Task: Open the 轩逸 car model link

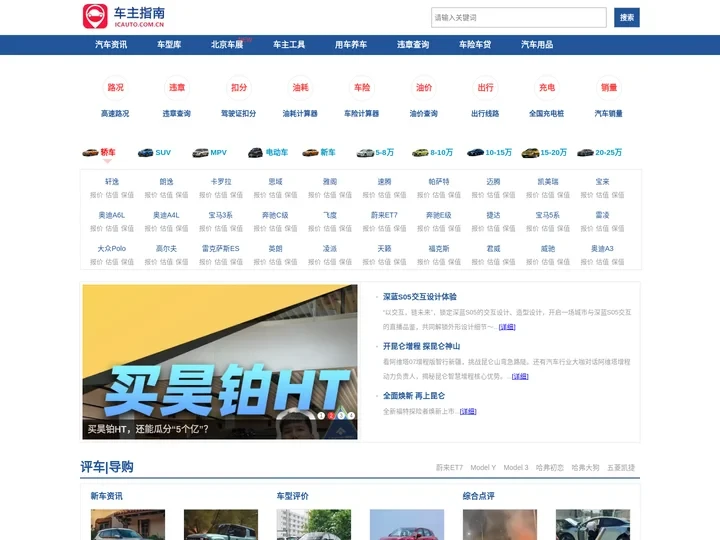Action: (x=112, y=182)
